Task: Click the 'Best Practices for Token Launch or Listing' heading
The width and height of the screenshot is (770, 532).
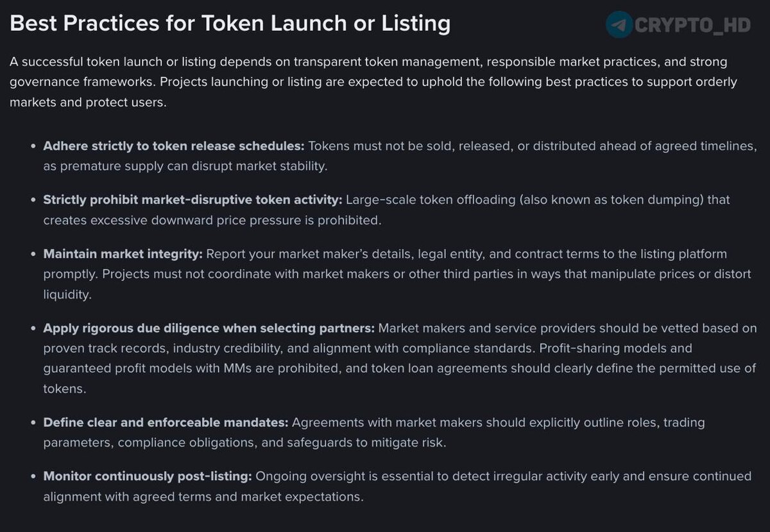Action: [230, 24]
